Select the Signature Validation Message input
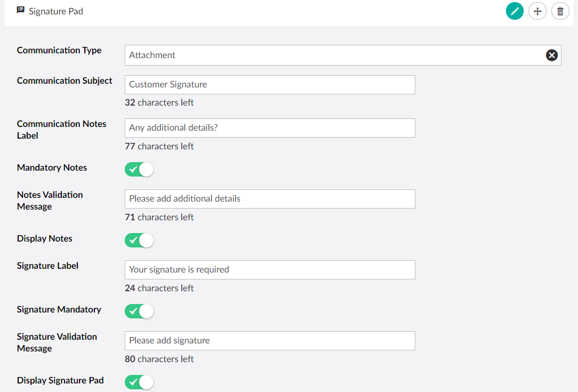The height and width of the screenshot is (392, 578). 270,341
